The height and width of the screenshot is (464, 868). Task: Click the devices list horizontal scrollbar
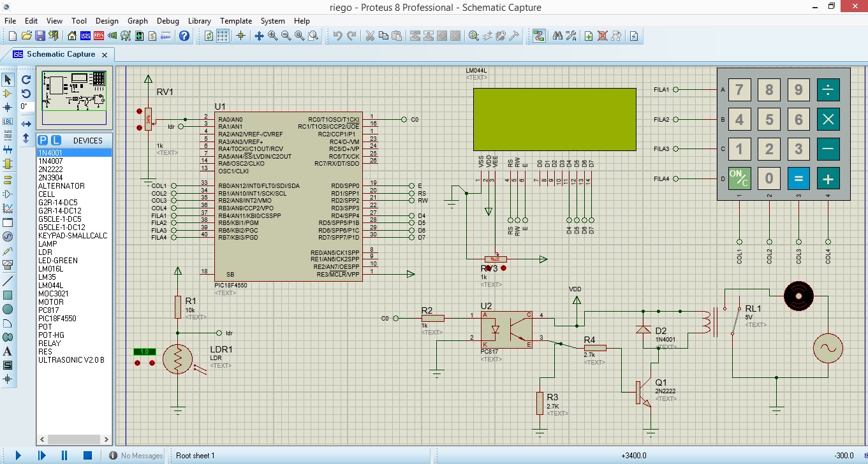pyautogui.click(x=74, y=439)
